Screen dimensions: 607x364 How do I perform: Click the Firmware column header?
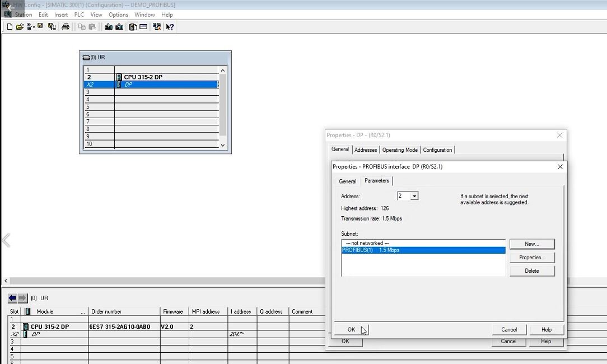(174, 311)
